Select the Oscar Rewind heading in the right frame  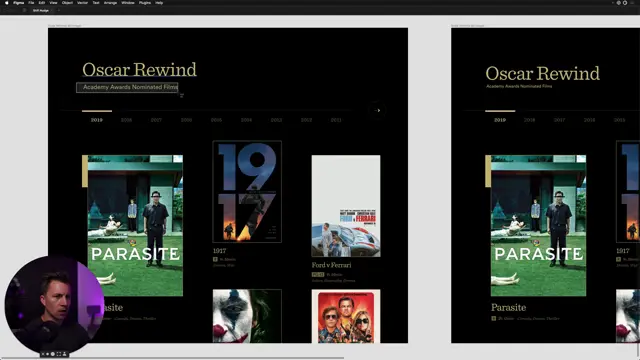point(542,73)
